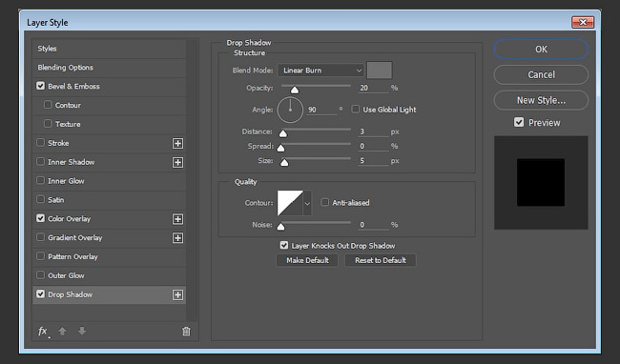Click the Distance slider handle
This screenshot has height=364, width=620.
283,133
